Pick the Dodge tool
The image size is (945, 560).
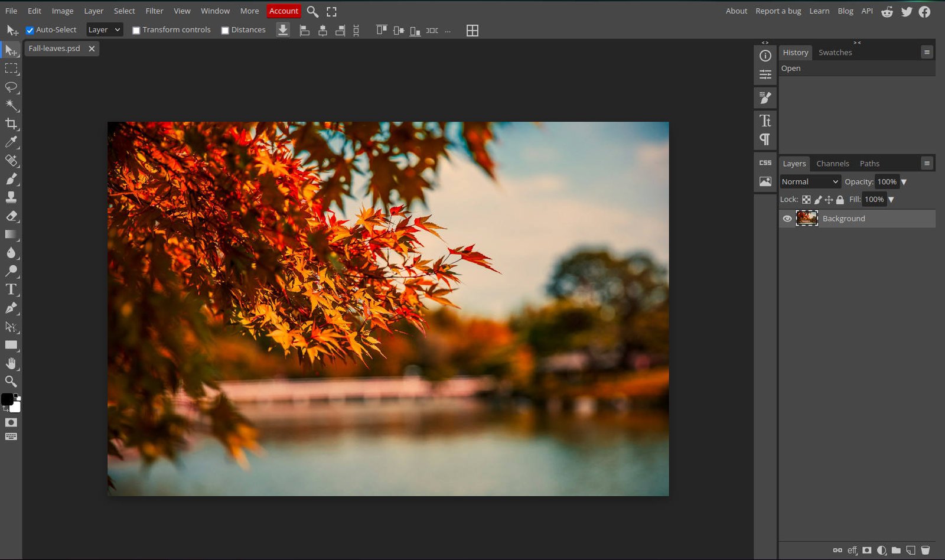[11, 271]
